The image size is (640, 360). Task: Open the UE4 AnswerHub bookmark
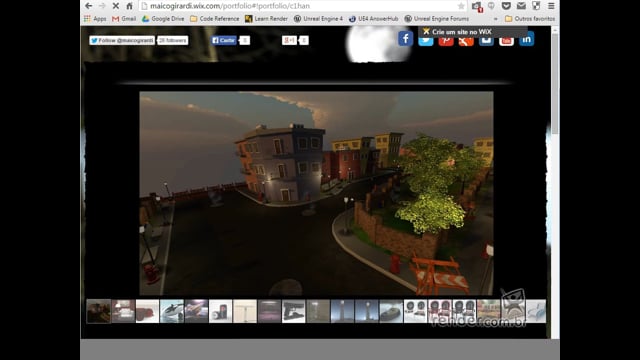point(373,19)
